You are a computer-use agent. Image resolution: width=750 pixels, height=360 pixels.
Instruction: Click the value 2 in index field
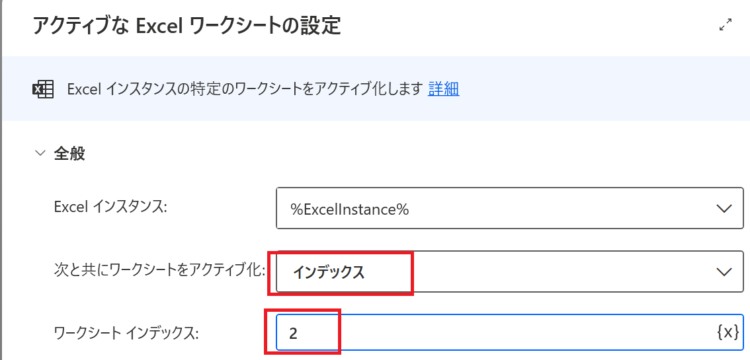pos(293,333)
